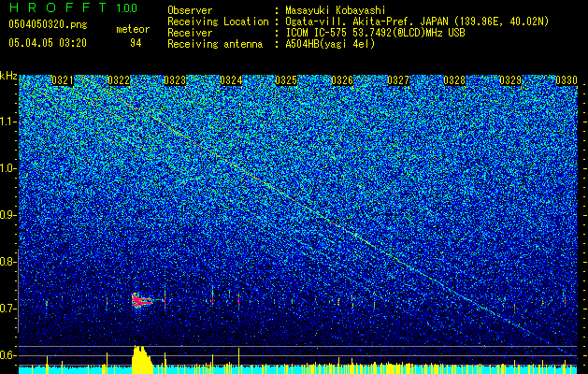Click the Receiving antenna label
588x374 pixels.
coord(215,44)
